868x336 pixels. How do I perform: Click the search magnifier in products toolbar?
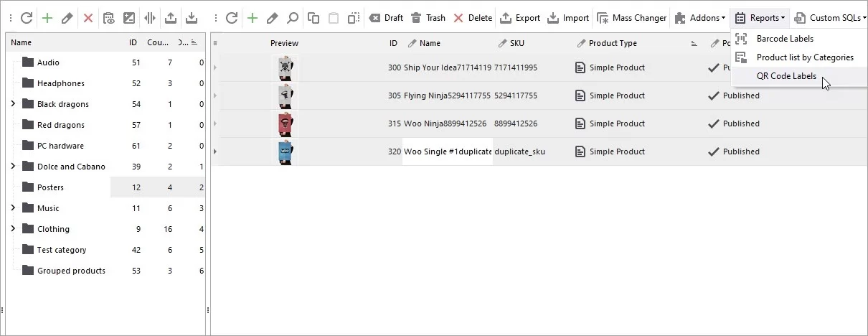[293, 18]
